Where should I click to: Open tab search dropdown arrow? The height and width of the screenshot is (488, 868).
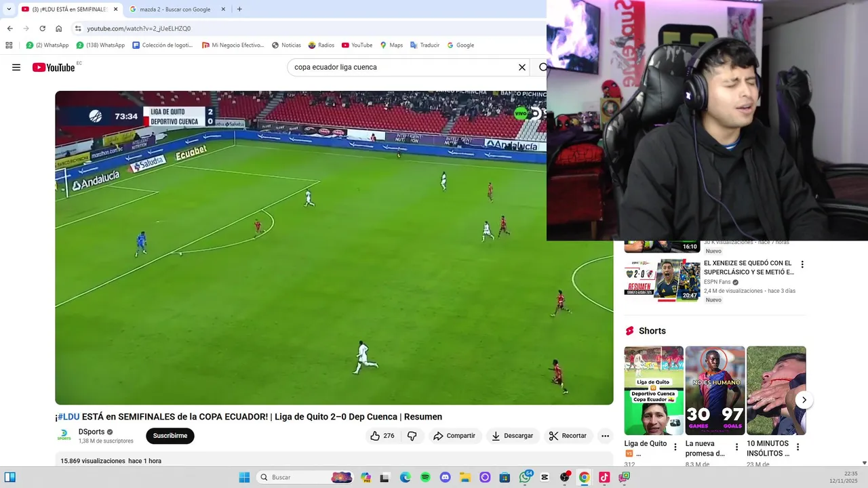[x=9, y=9]
